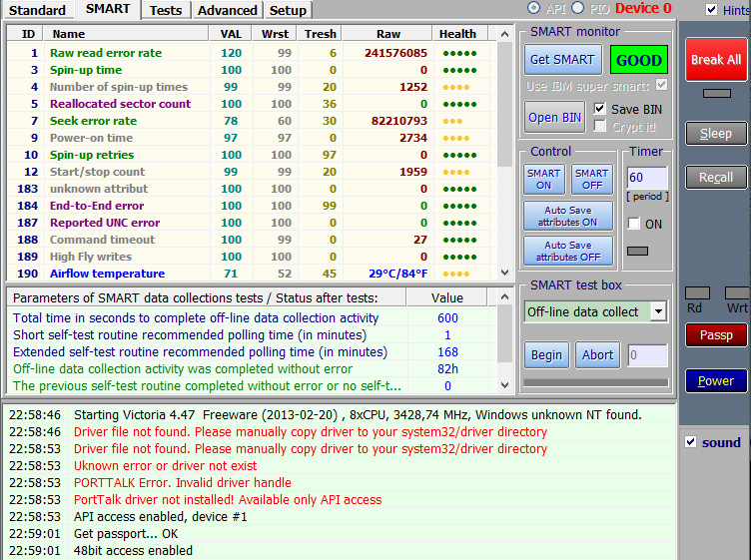The height and width of the screenshot is (560, 751).
Task: Click Auto Save attributes ON
Action: [x=568, y=217]
